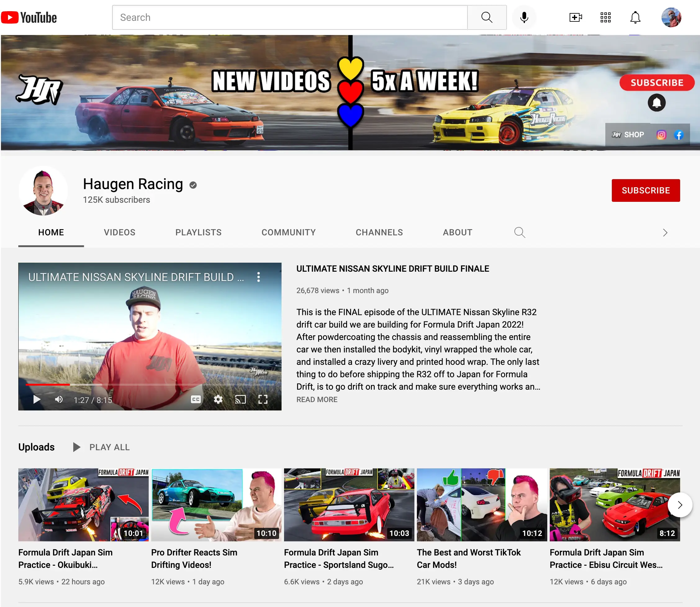Toggle fullscreen on the featured video
The image size is (700, 607).
point(263,399)
